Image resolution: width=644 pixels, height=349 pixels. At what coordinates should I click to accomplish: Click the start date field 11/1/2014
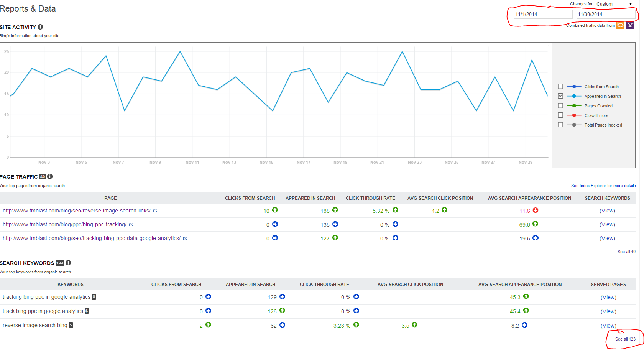point(543,14)
